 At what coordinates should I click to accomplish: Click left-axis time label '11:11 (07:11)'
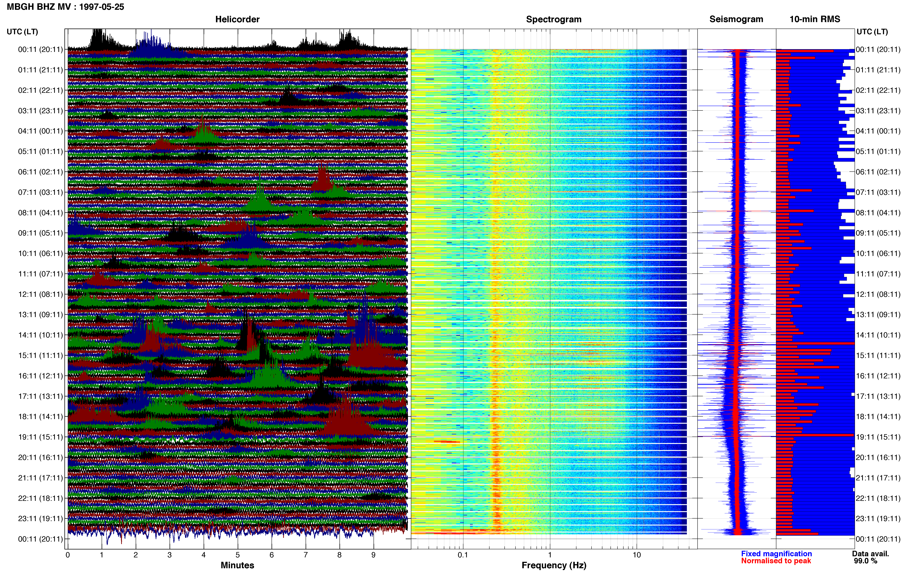coord(40,274)
